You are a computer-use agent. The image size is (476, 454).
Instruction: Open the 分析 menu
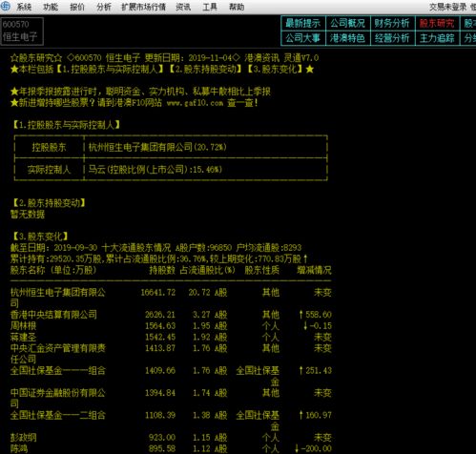[104, 7]
